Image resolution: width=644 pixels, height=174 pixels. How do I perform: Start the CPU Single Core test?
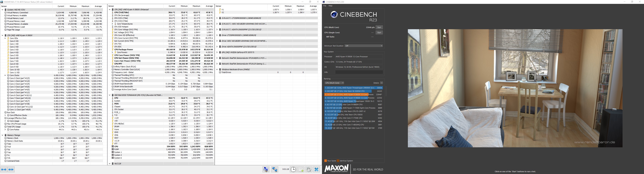tap(379, 33)
